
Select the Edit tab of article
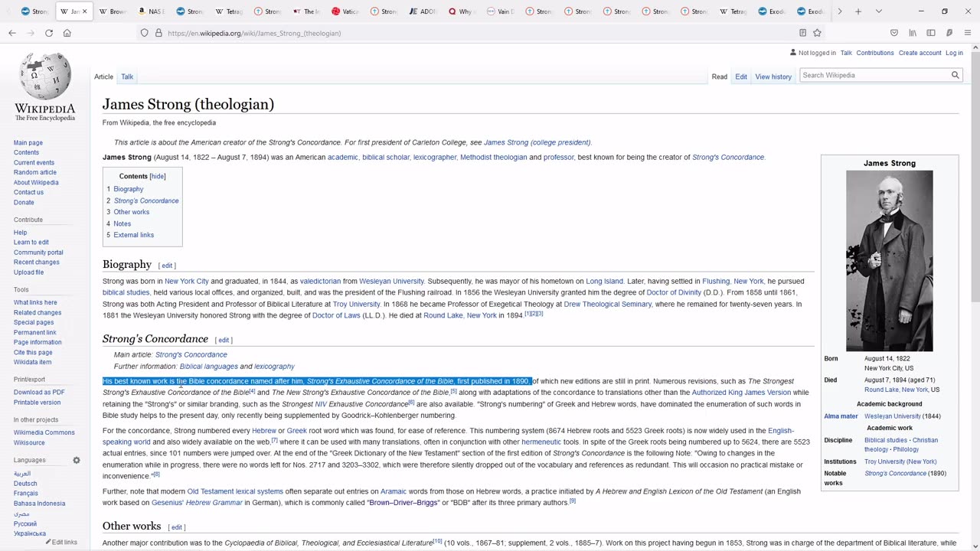(741, 77)
